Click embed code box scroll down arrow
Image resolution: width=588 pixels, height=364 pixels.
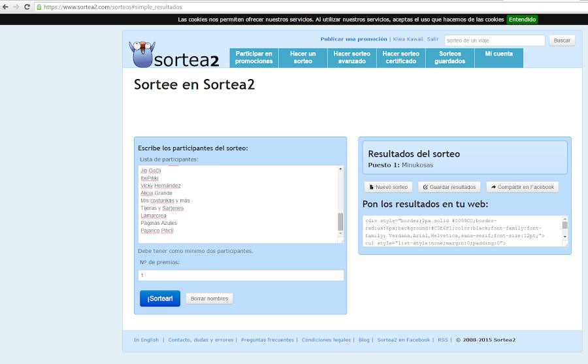coord(564,237)
